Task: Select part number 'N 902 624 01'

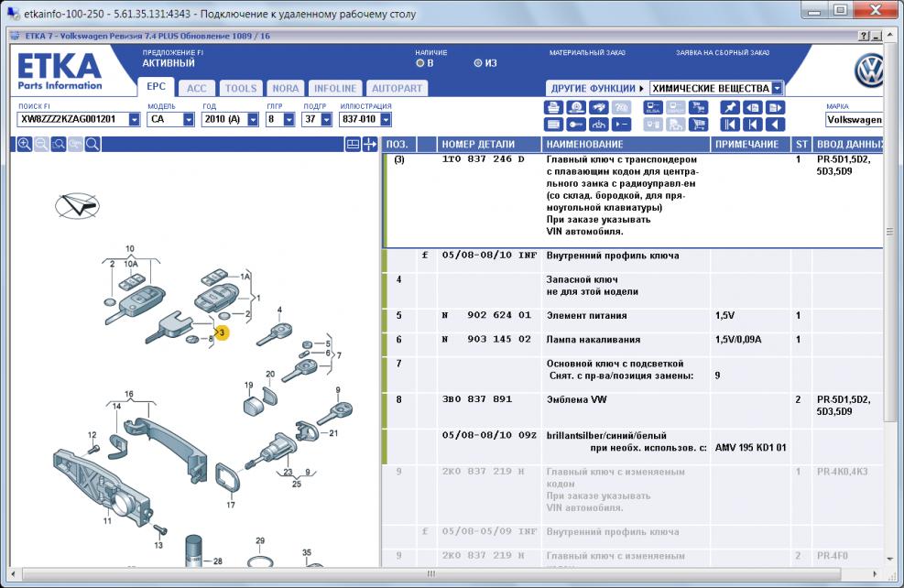Action: pos(486,315)
